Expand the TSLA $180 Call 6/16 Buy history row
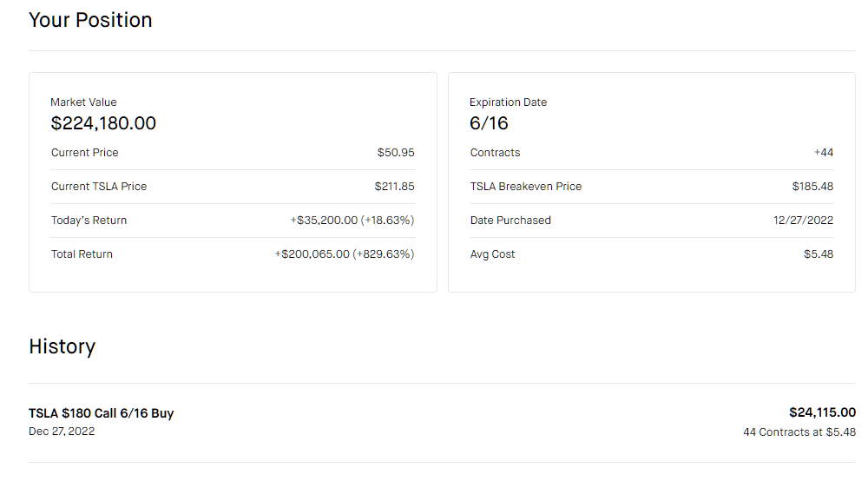The height and width of the screenshot is (481, 868). 102,413
